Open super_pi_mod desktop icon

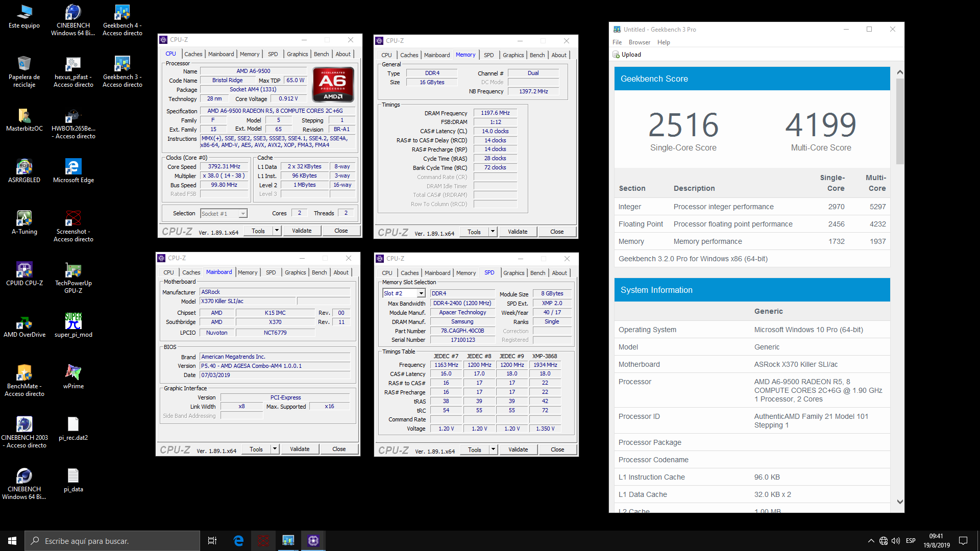click(x=73, y=325)
